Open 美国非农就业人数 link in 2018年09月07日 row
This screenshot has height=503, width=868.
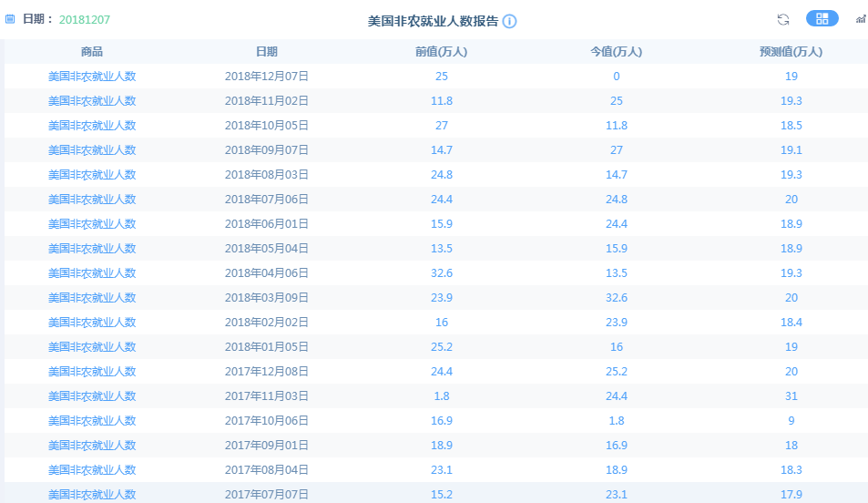click(92, 150)
